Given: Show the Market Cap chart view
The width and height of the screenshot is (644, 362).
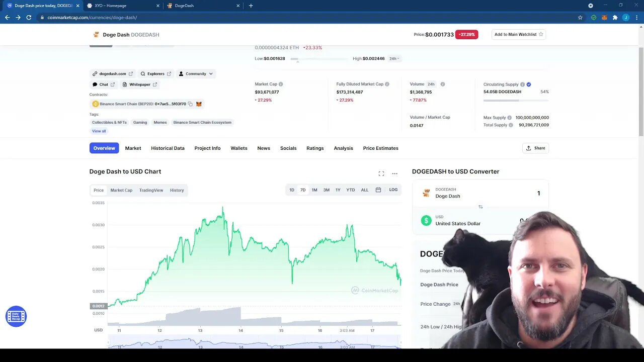Looking at the screenshot, I should pos(121,191).
